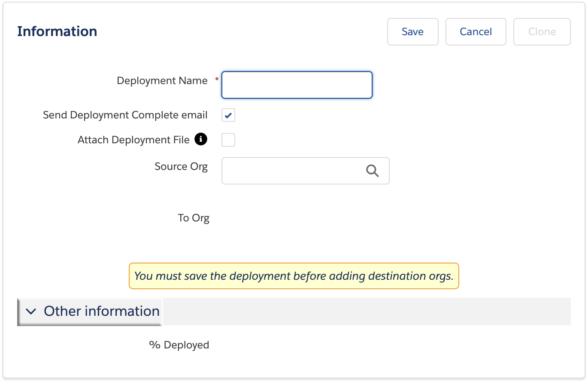Click the Save button
Image resolution: width=588 pixels, height=381 pixels.
tap(412, 32)
